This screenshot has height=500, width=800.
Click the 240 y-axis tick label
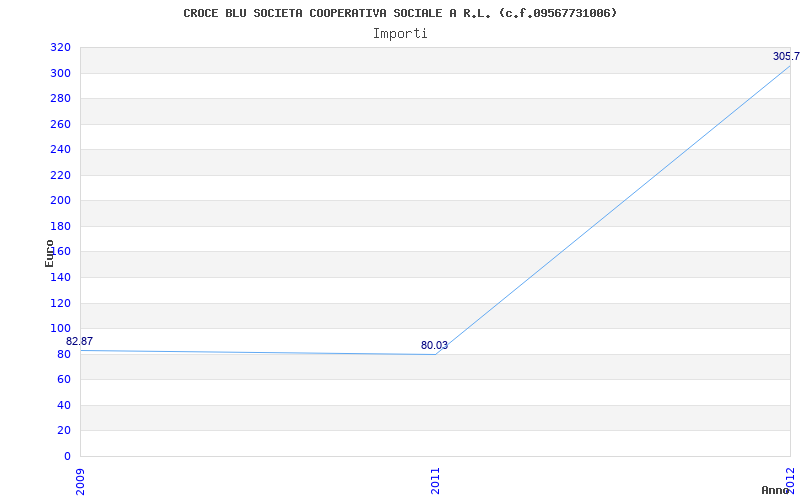(x=60, y=150)
